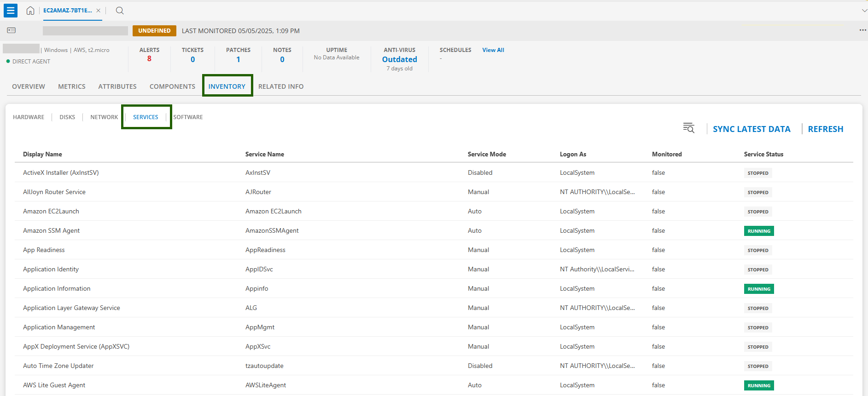Screen dimensions: 868x396
Task: Sort by Display Name column header
Action: coord(42,154)
